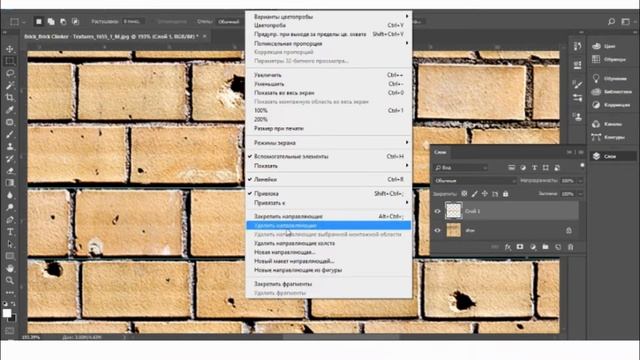Choose Новый макет направляющей... item
The height and width of the screenshot is (360, 640).
coord(329,261)
